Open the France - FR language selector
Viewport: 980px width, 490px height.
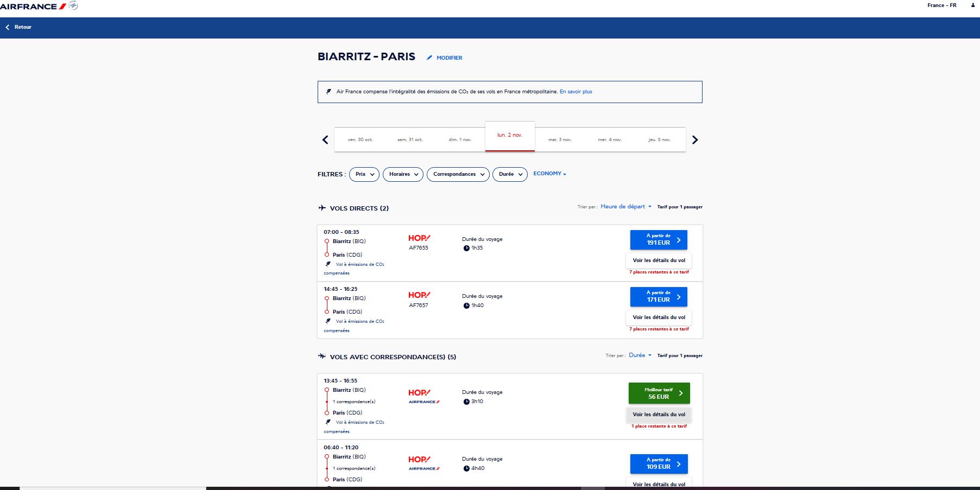[x=942, y=5]
